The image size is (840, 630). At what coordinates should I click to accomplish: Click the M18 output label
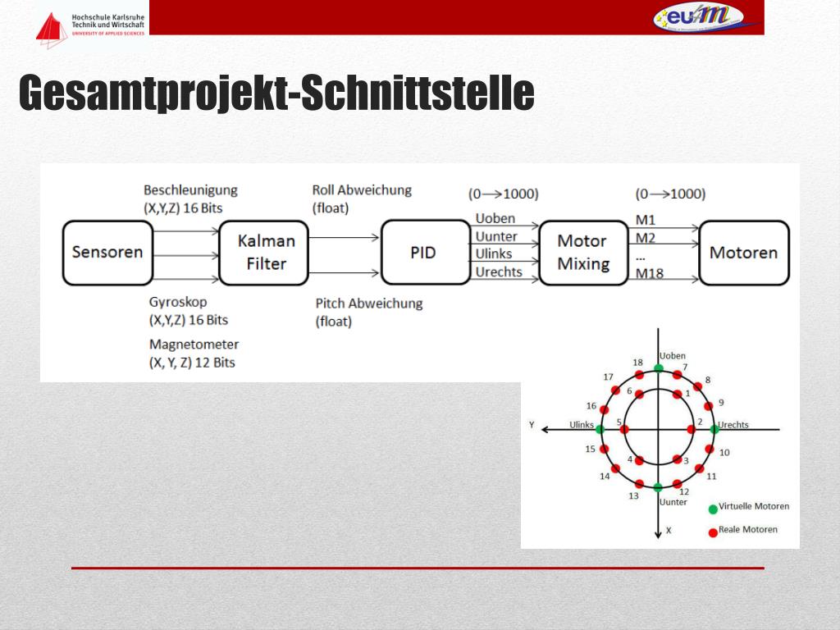click(650, 274)
